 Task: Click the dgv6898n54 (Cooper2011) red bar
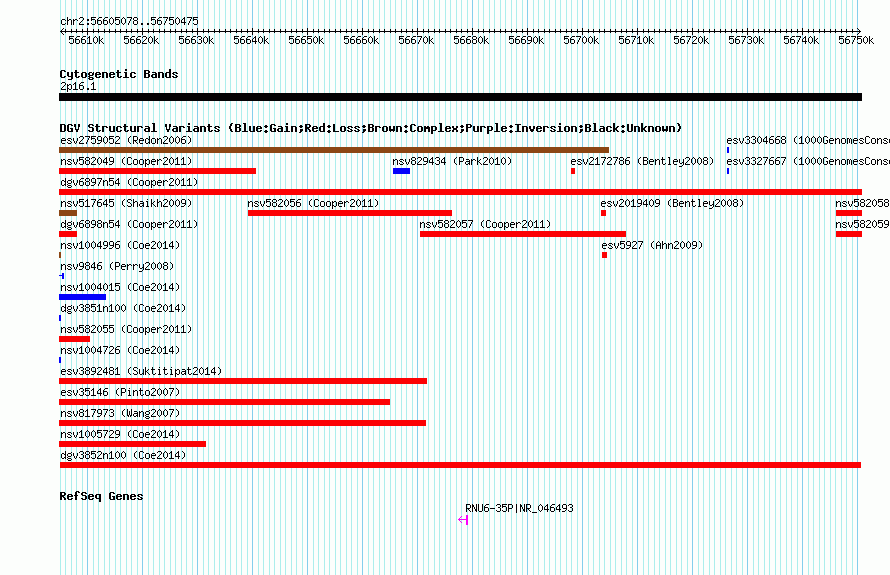point(68,234)
